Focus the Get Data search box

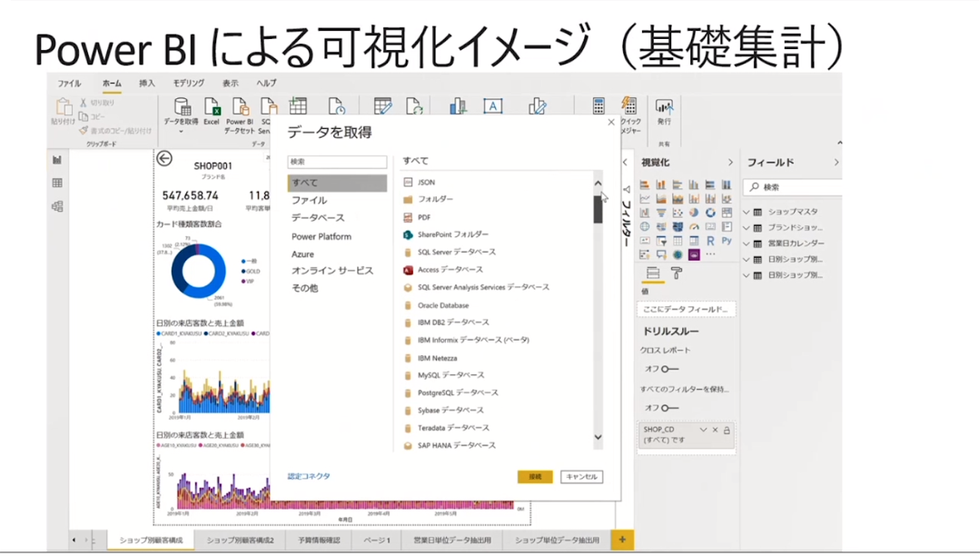pyautogui.click(x=337, y=162)
